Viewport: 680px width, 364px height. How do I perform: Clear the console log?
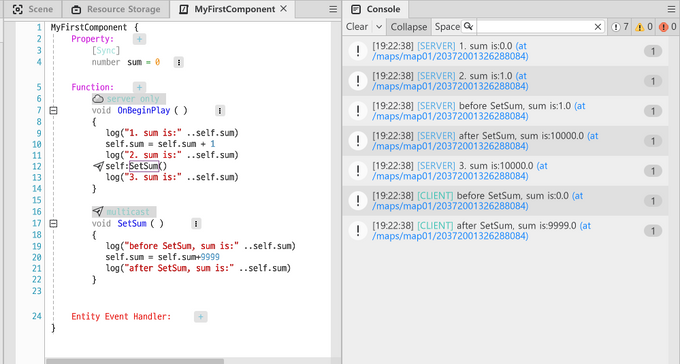tap(357, 27)
